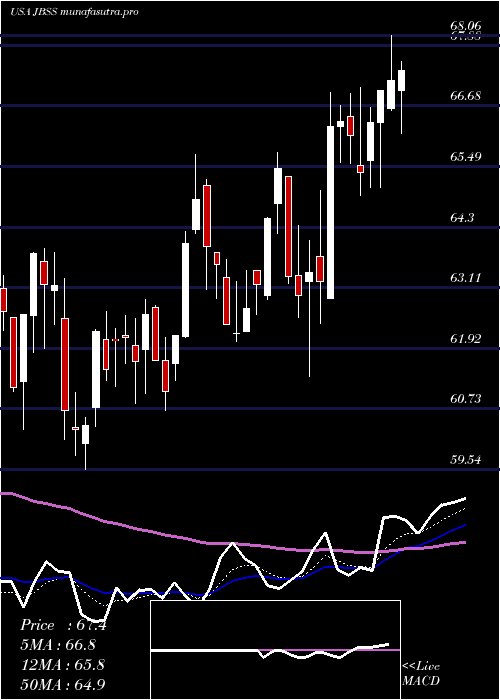Click the <<Live MACD label
Viewport: 500px width, 700px height.
point(421,673)
